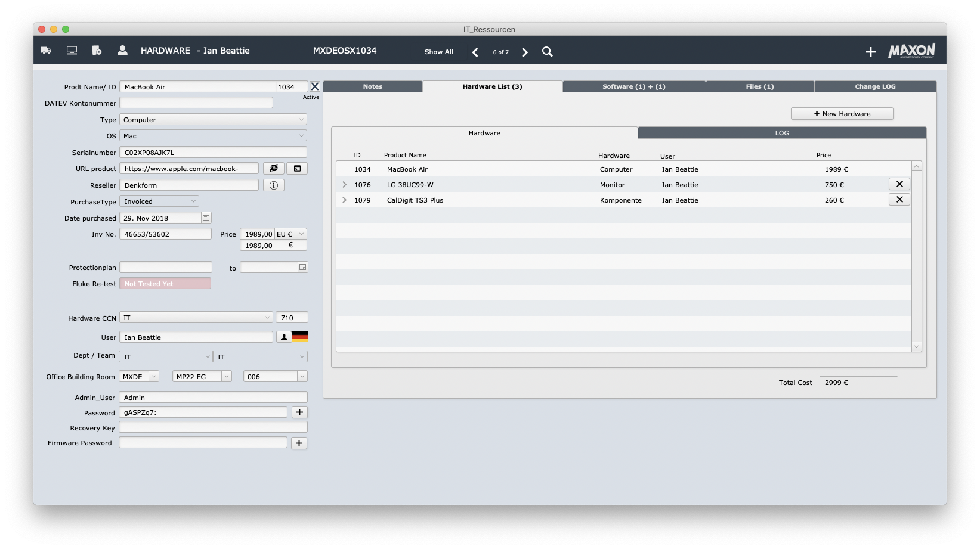Image resolution: width=980 pixels, height=549 pixels.
Task: Click hardware list scrollbar down arrow
Action: pyautogui.click(x=917, y=346)
